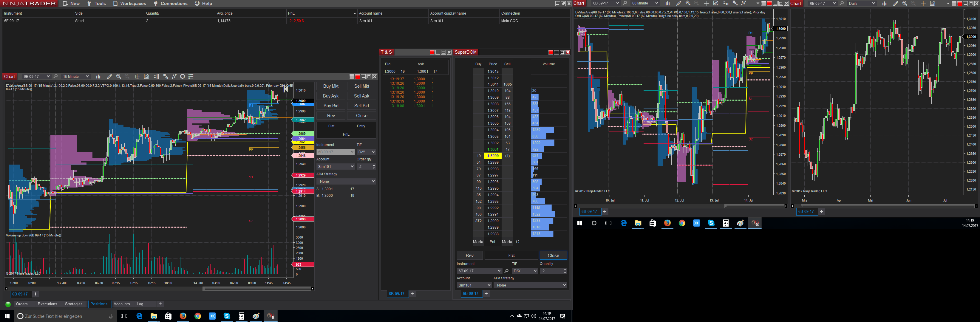Open indicators dialog in 15 Minute chart toolbar
980x322 pixels.
166,76
